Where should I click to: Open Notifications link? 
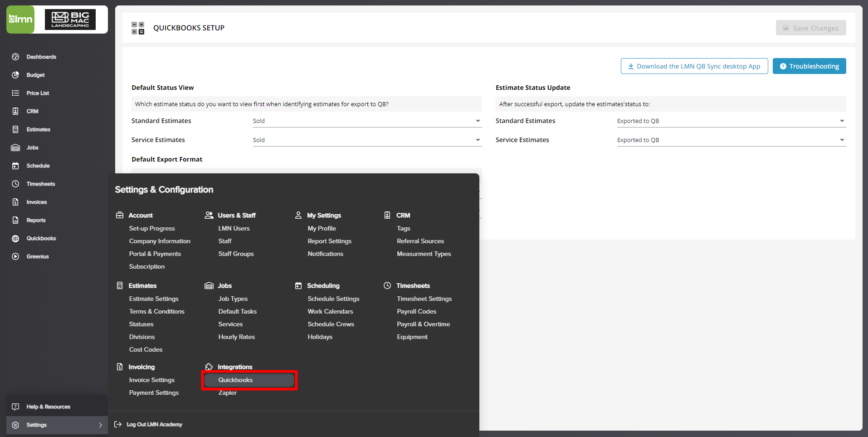326,254
